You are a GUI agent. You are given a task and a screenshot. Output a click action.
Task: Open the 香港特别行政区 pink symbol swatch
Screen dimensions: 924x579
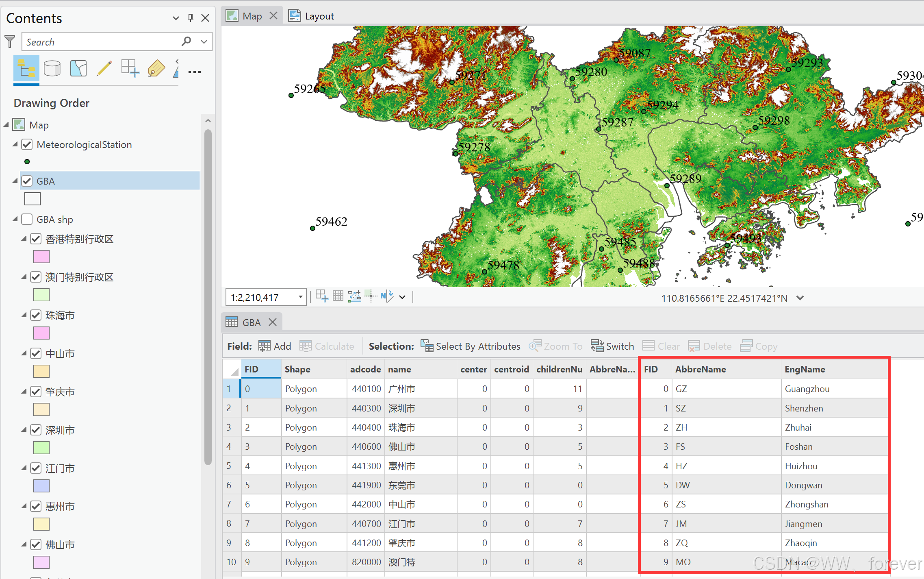click(41, 257)
